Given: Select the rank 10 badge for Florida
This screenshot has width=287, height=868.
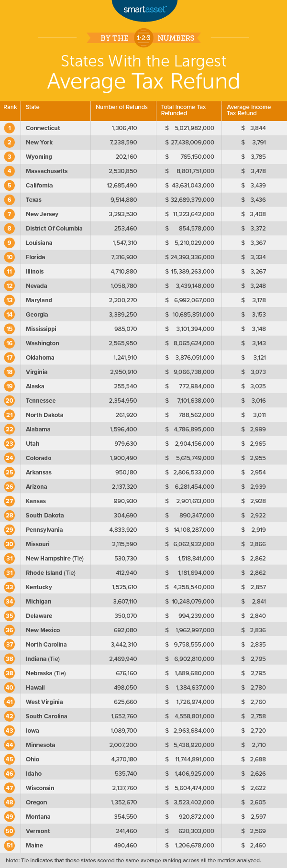Looking at the screenshot, I should [x=10, y=257].
